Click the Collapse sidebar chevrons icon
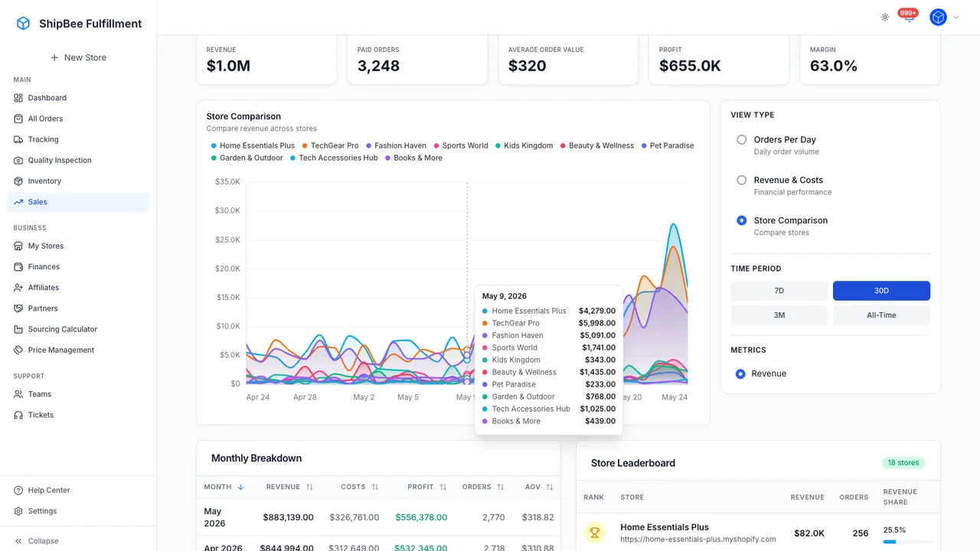Viewport: 980px width, 551px height. [19, 541]
